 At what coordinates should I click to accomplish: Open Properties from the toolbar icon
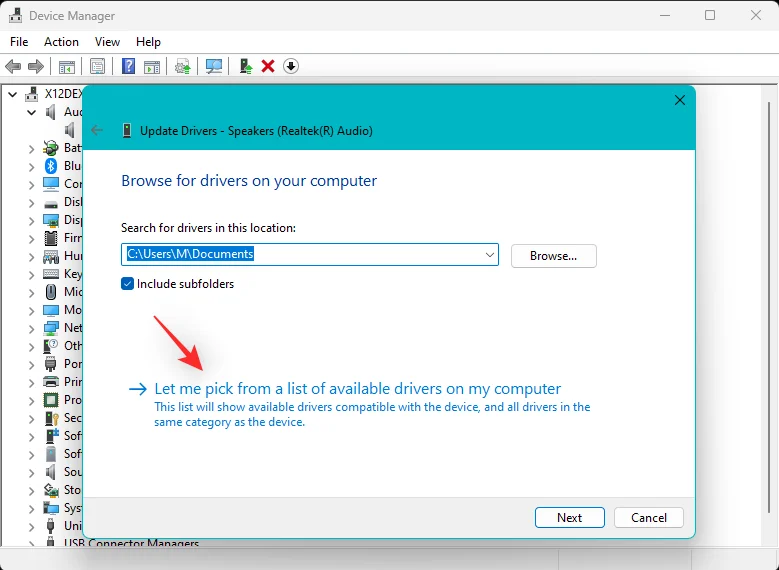coord(97,66)
